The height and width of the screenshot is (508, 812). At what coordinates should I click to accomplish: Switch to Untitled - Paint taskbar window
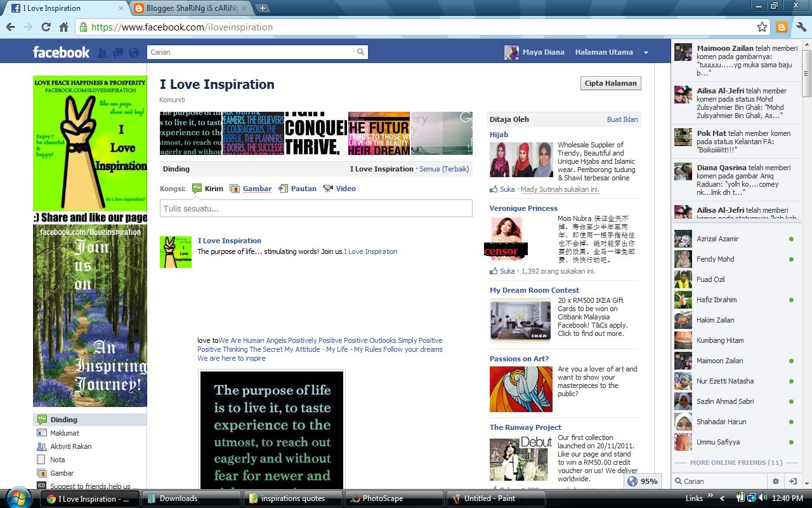495,498
